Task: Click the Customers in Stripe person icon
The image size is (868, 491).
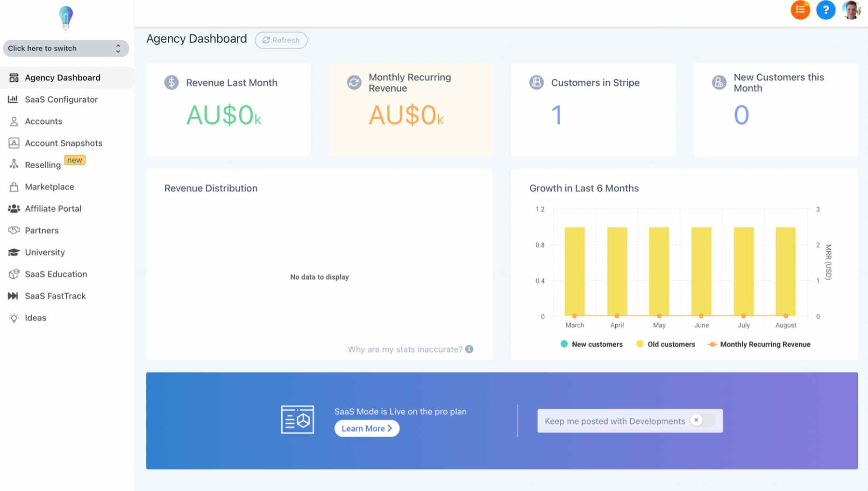Action: tap(536, 83)
